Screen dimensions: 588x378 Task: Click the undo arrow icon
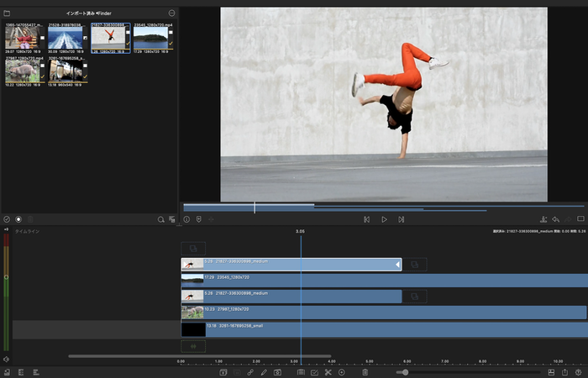555,219
